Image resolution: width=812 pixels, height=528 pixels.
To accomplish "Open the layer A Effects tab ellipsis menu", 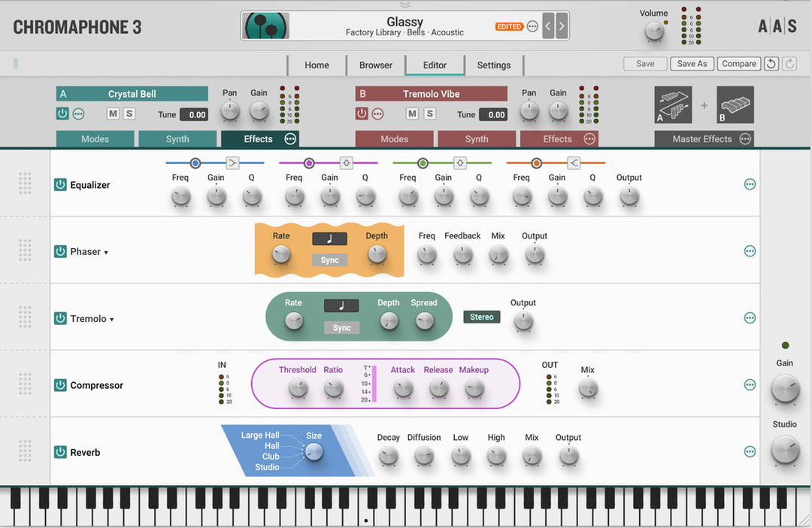I will (x=290, y=139).
